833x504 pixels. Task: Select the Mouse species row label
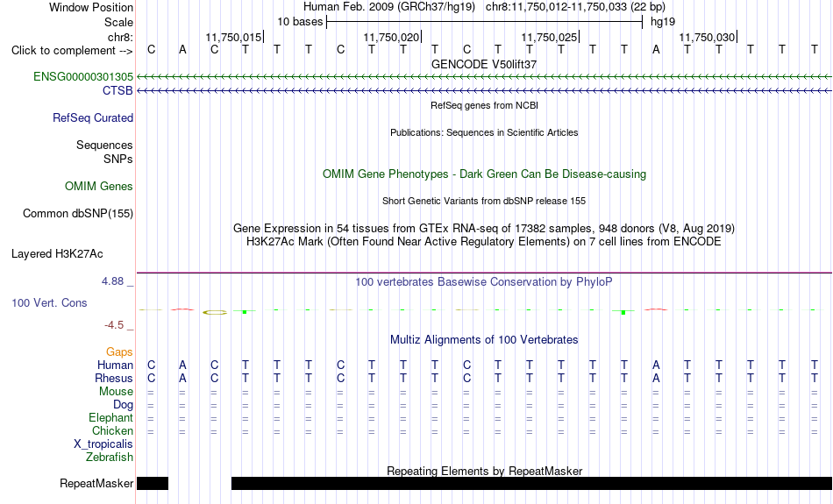(116, 392)
